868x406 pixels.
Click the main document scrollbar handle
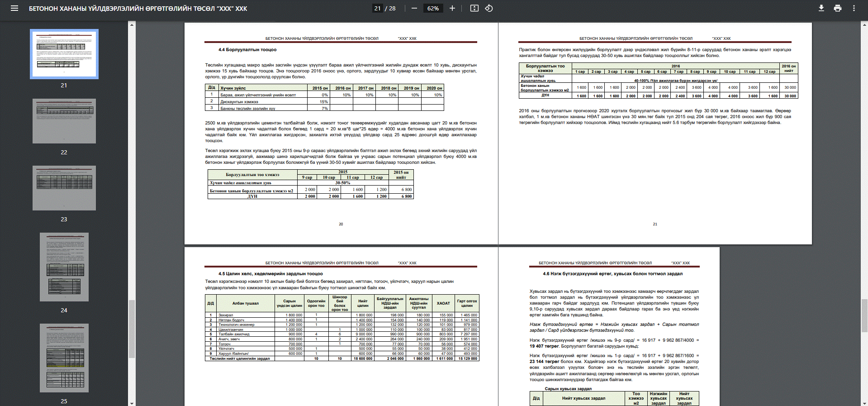coord(864,315)
